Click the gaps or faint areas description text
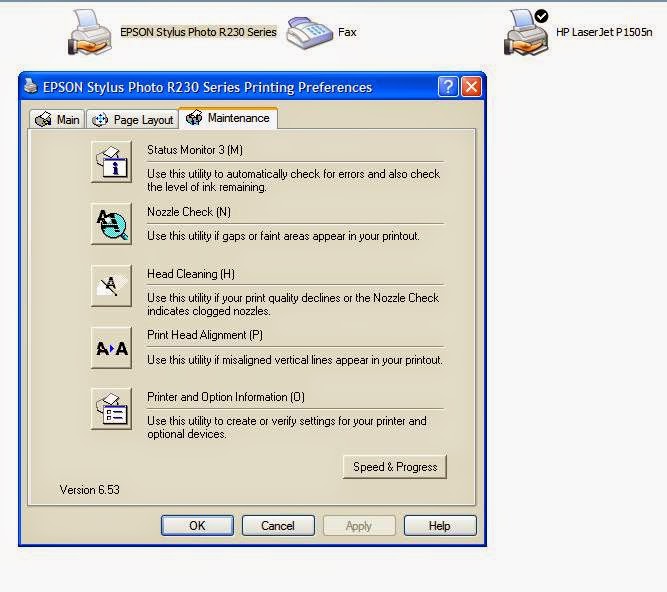 coord(283,236)
